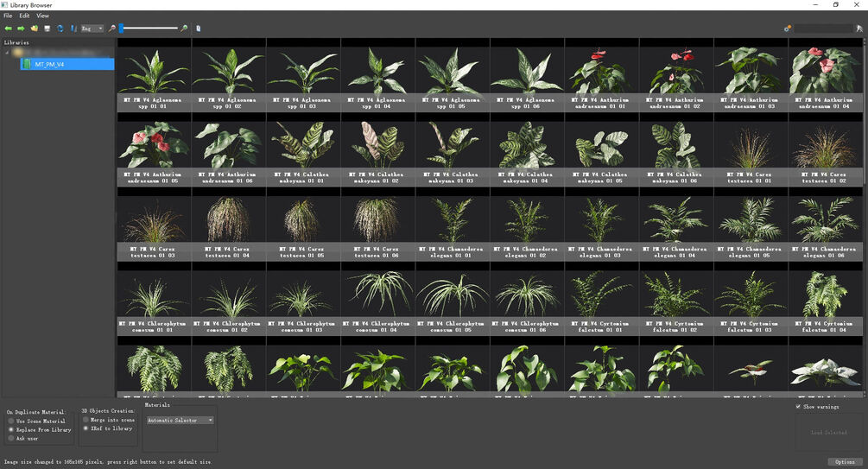Select Aglaonema spp 01 06 thumbnail
Screen dimensions: 868x469
(x=527, y=75)
